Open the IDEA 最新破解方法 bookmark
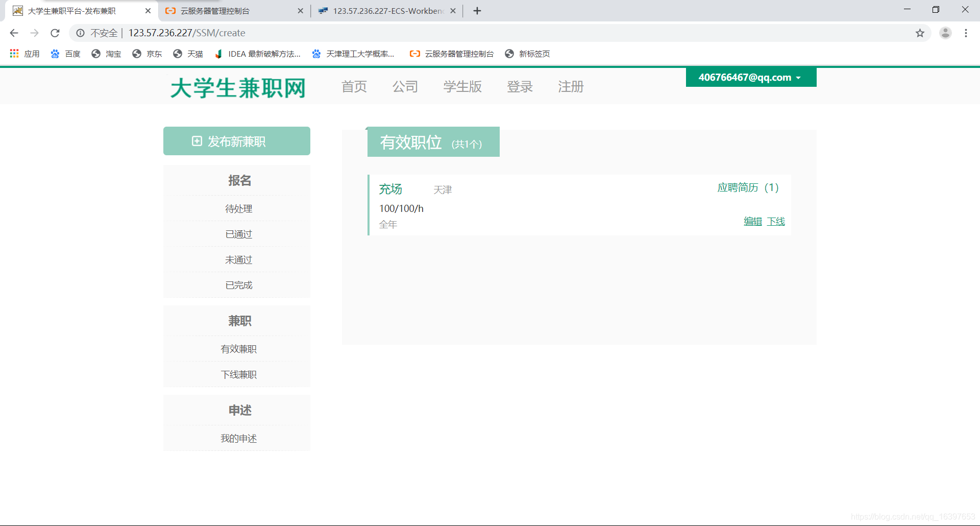Image resolution: width=980 pixels, height=526 pixels. tap(257, 54)
